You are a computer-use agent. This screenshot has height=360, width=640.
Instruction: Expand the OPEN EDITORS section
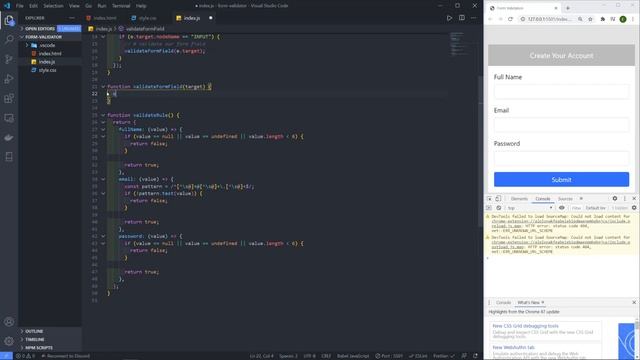pyautogui.click(x=40, y=29)
